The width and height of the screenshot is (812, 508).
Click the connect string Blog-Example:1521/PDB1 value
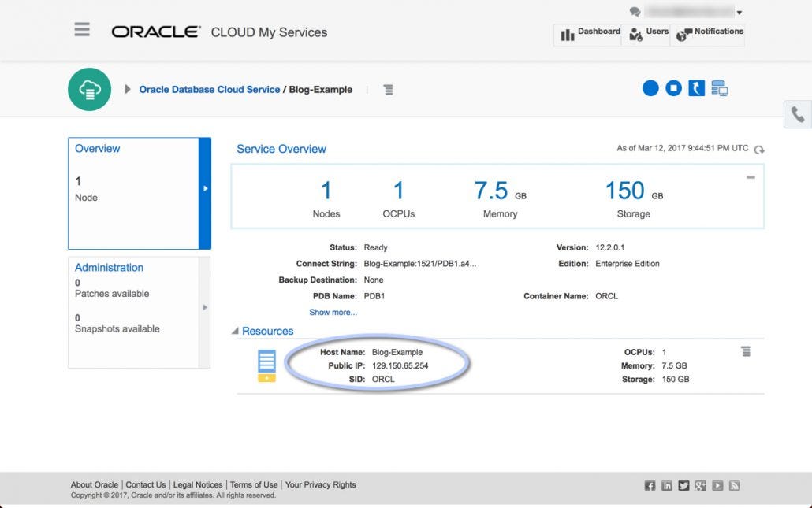pyautogui.click(x=420, y=264)
